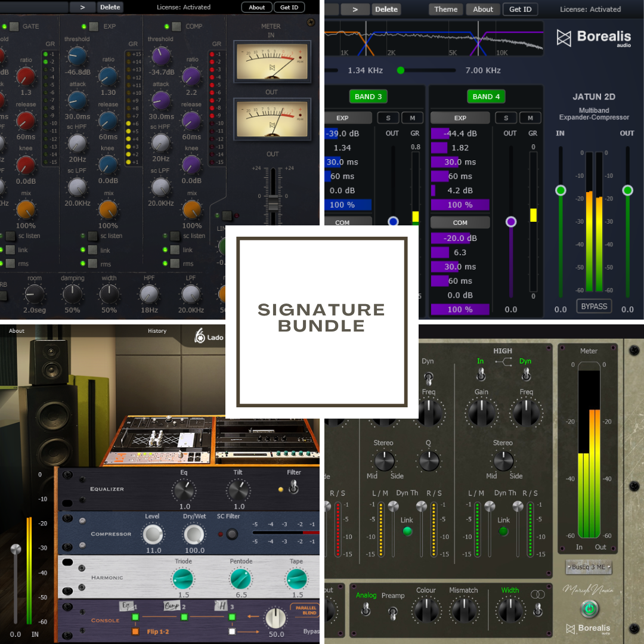
Task: Toggle link in the EXP section
Action: click(93, 250)
